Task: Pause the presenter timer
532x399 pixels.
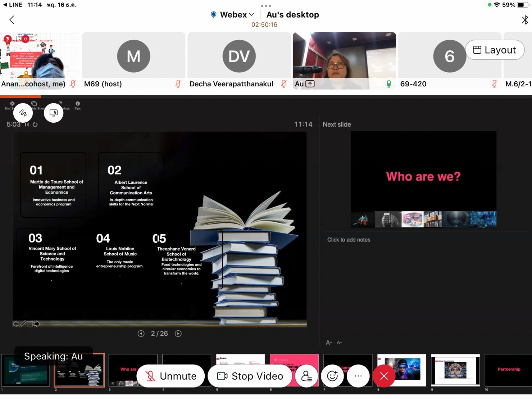Action: (27, 124)
